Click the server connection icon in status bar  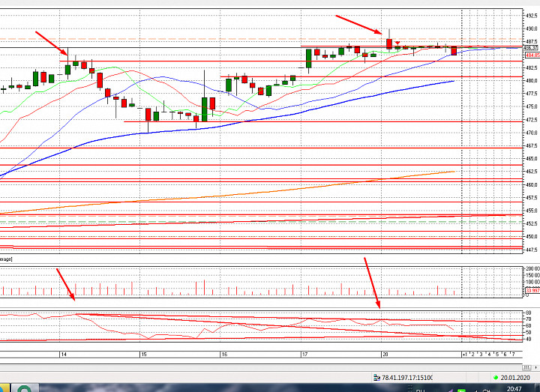(376, 378)
